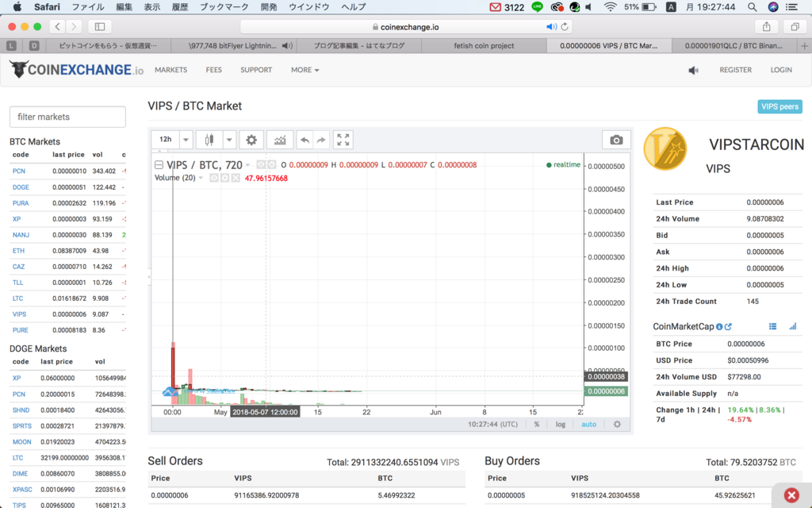Click the REGISTER link
The image size is (812, 508).
tap(735, 70)
